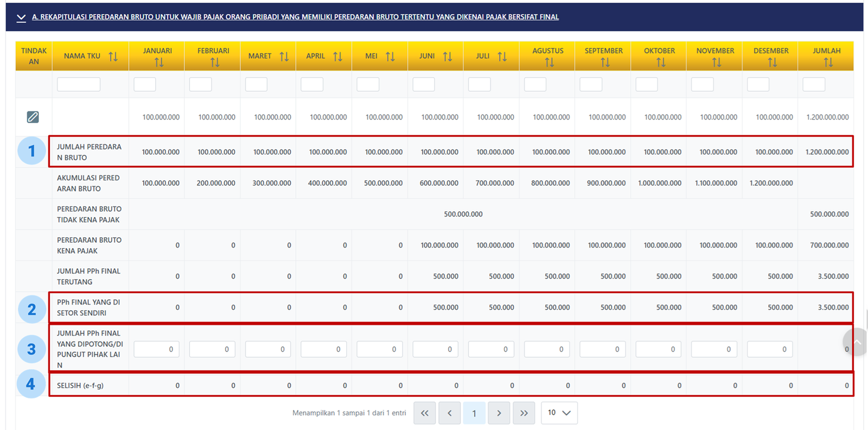Image resolution: width=868 pixels, height=430 pixels.
Task: Sort by JANUARI column arrows
Action: (x=158, y=62)
